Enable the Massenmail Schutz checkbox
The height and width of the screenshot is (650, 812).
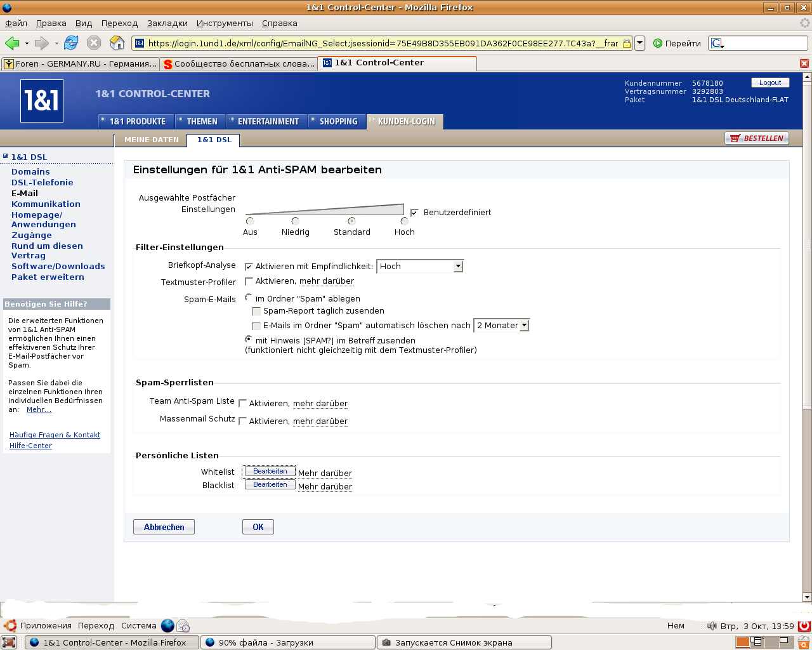click(242, 421)
